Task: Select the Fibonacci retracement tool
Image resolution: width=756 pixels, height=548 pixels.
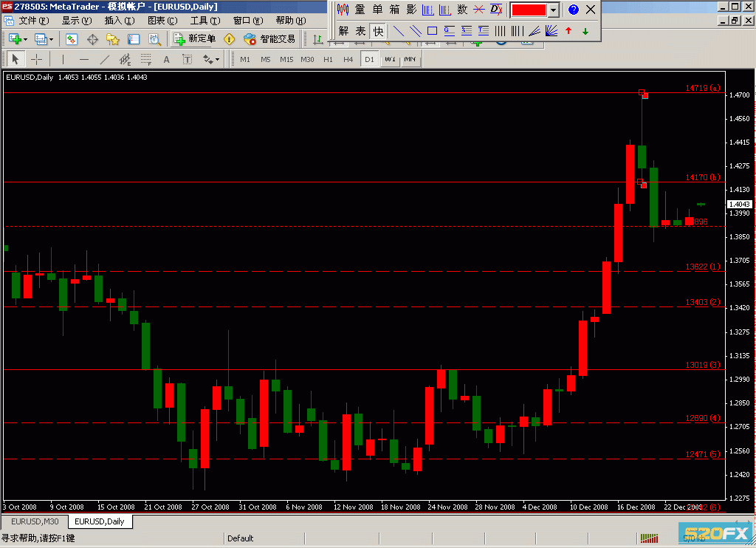Action: (x=145, y=59)
